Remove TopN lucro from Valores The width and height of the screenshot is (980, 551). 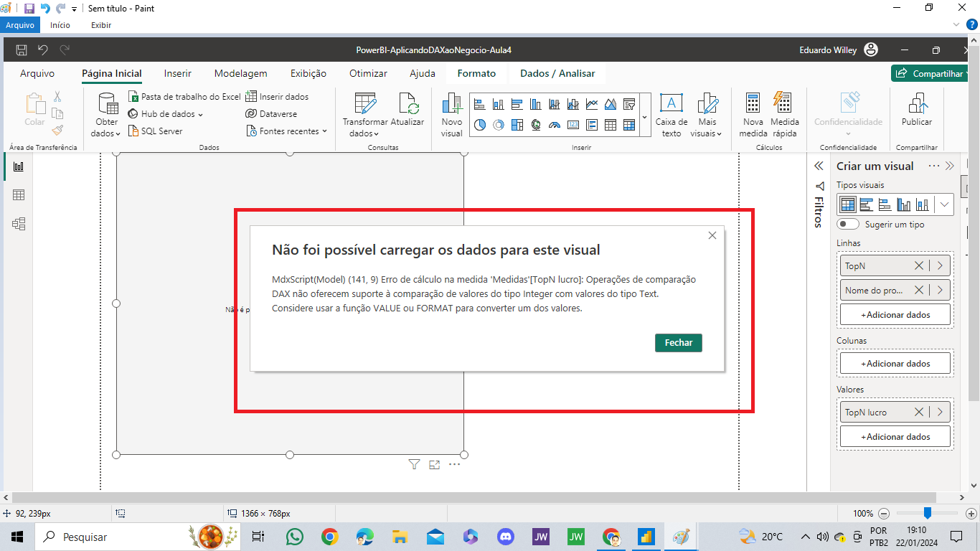tap(919, 413)
